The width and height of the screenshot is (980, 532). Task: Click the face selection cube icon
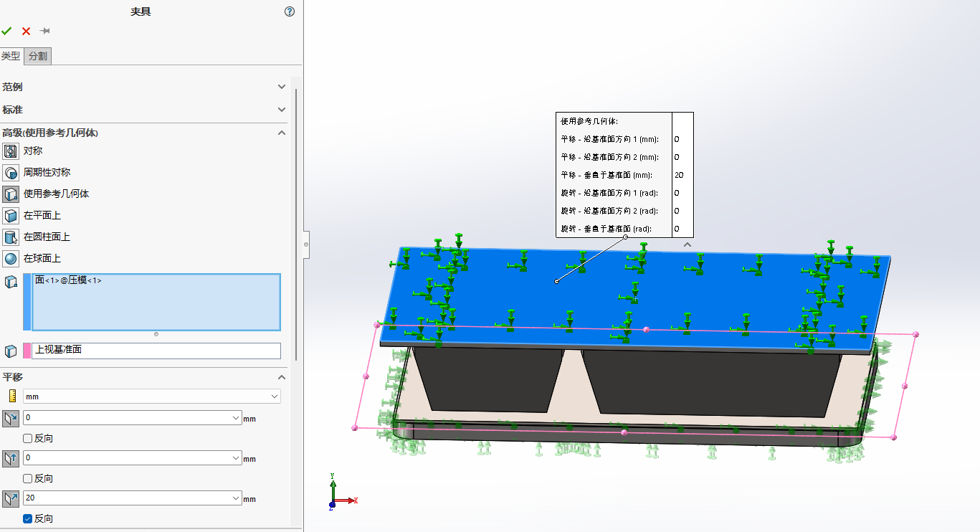[11, 282]
